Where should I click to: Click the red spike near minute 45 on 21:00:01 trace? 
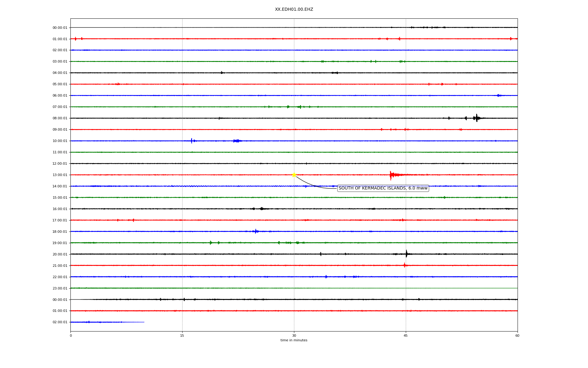[405, 265]
